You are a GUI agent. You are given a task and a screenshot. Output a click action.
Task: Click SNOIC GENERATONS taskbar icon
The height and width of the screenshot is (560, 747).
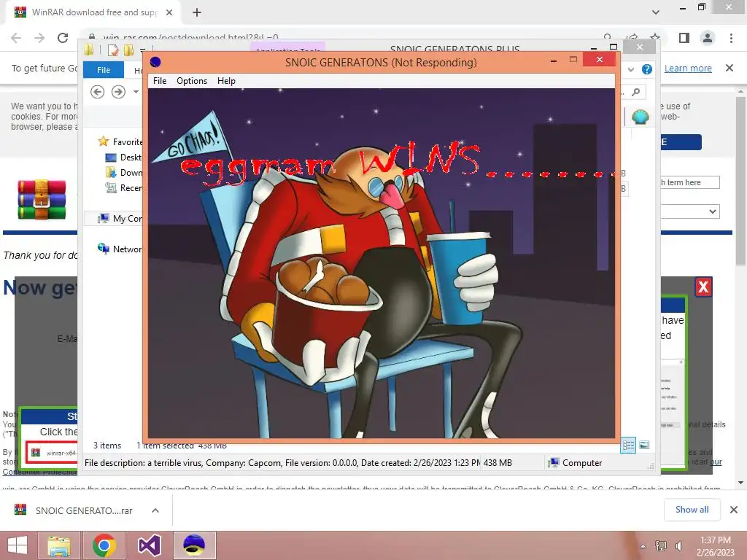[194, 545]
